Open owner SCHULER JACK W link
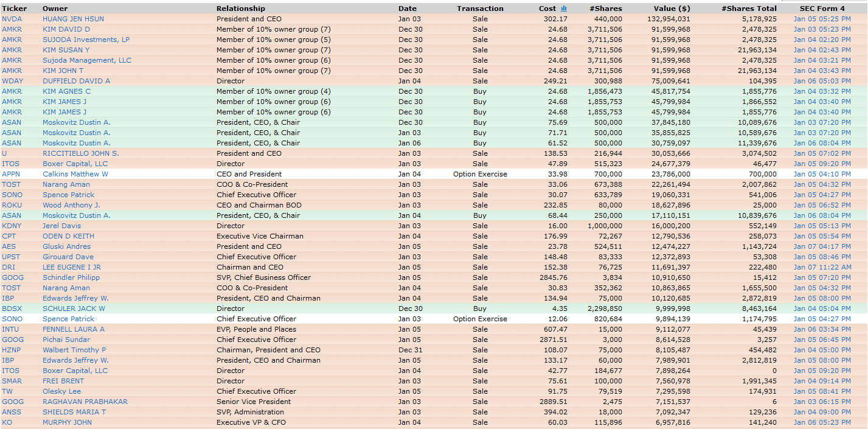Screen dimensions: 868x429 [x=74, y=309]
